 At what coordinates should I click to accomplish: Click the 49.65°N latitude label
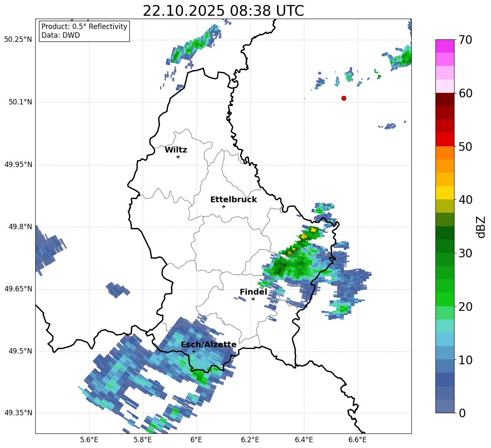click(18, 288)
